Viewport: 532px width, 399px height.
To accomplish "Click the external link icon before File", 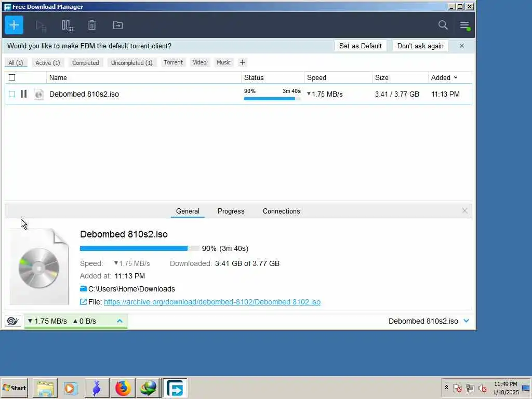I will click(83, 302).
